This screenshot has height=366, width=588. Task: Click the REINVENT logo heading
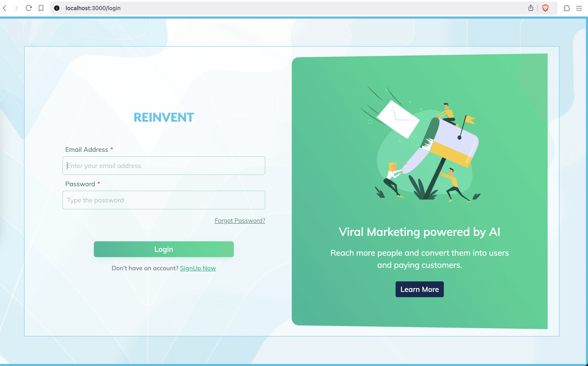pyautogui.click(x=164, y=117)
